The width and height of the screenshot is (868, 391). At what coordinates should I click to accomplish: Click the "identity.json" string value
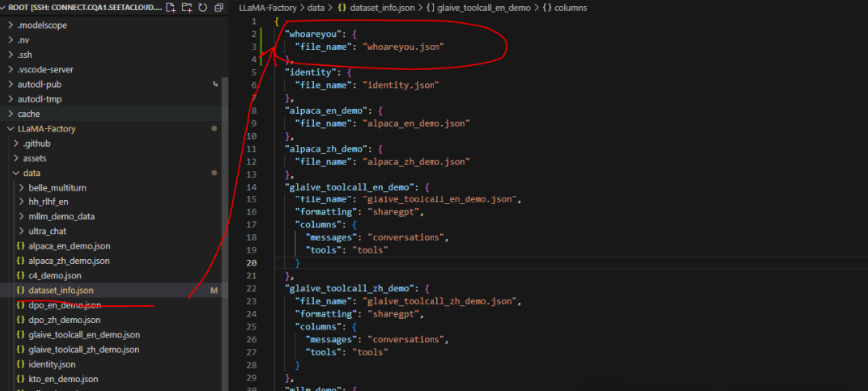(x=402, y=85)
